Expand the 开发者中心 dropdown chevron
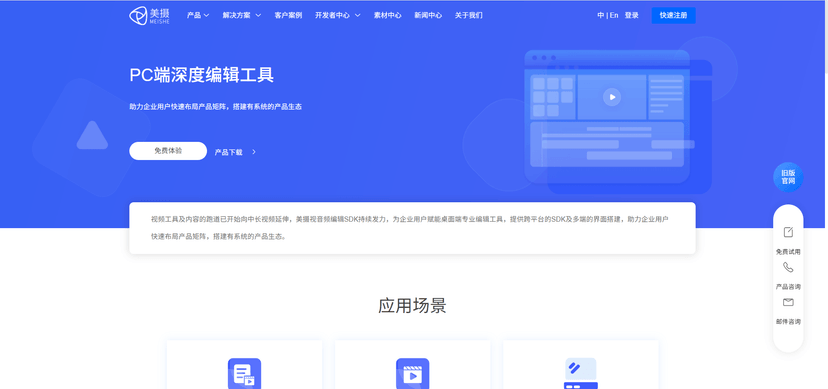Screen dimensions: 828x389 pos(357,15)
